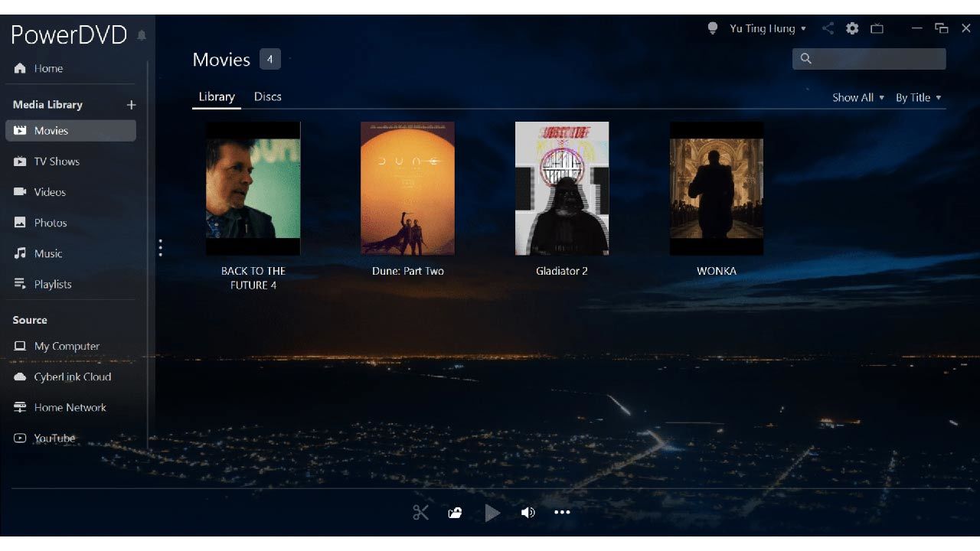
Task: Close the PowerDVD window
Action: (966, 28)
